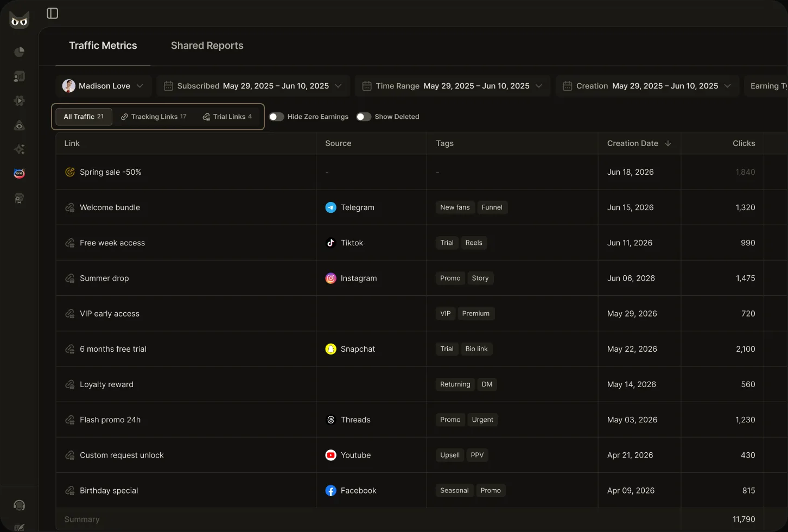Open the Subscribed date range dropdown
Viewport: 788px width, 532px height.
pyautogui.click(x=253, y=86)
